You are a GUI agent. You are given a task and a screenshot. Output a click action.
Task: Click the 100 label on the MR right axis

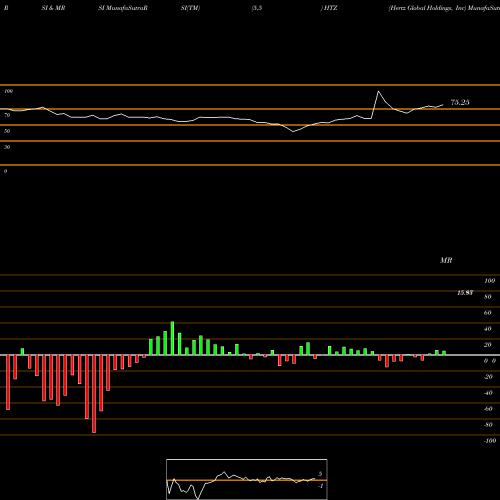[490, 281]
